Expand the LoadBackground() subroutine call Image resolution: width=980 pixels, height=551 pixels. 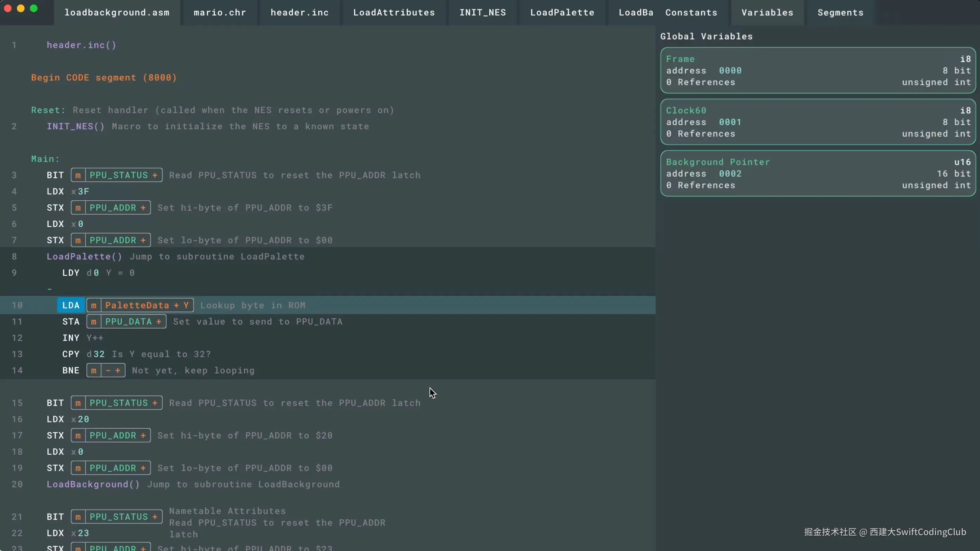tap(93, 485)
